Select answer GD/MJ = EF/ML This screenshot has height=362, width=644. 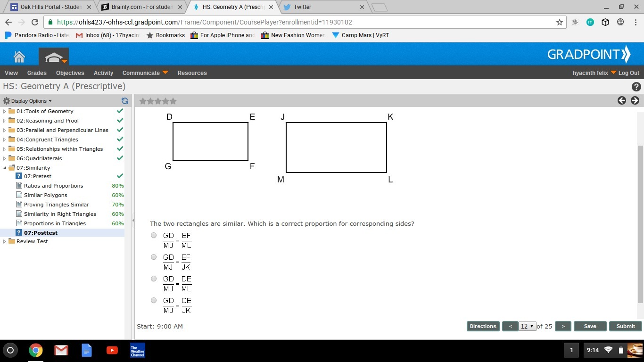154,235
